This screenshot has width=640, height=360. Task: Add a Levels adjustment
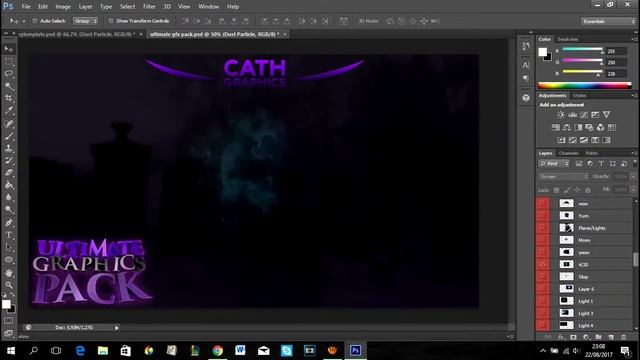point(573,115)
